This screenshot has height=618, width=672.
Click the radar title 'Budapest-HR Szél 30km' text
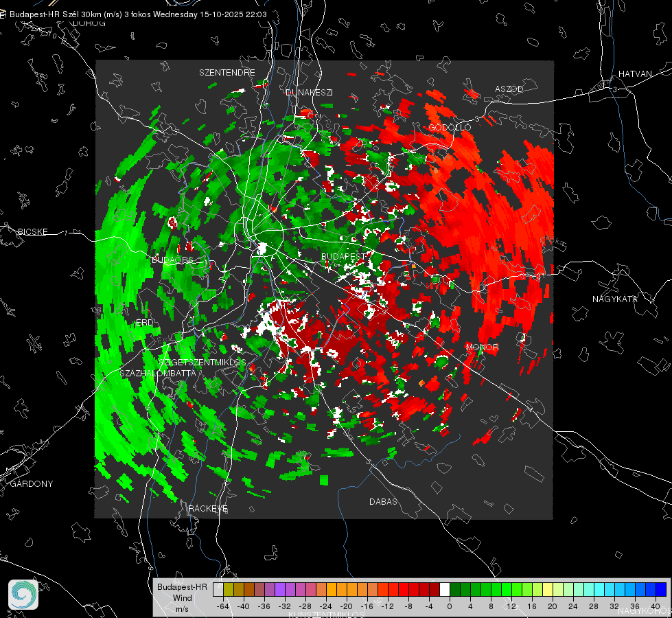coord(56,14)
